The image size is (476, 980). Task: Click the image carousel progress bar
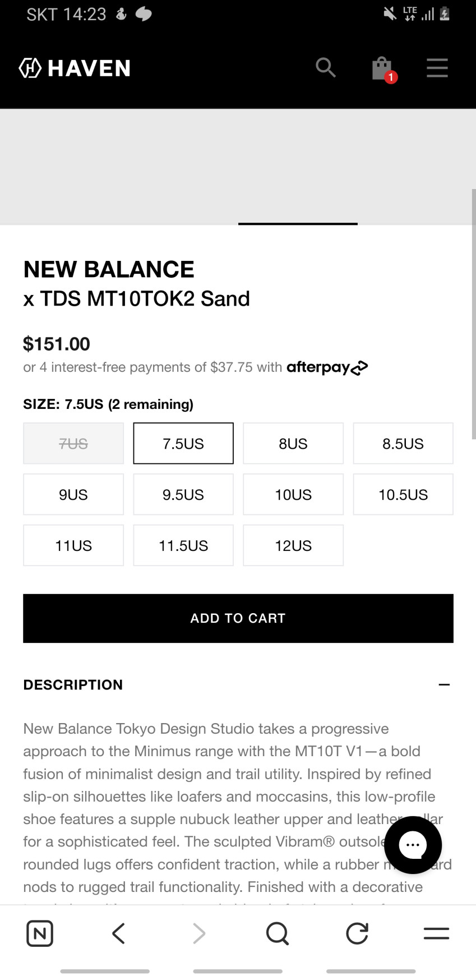point(298,224)
